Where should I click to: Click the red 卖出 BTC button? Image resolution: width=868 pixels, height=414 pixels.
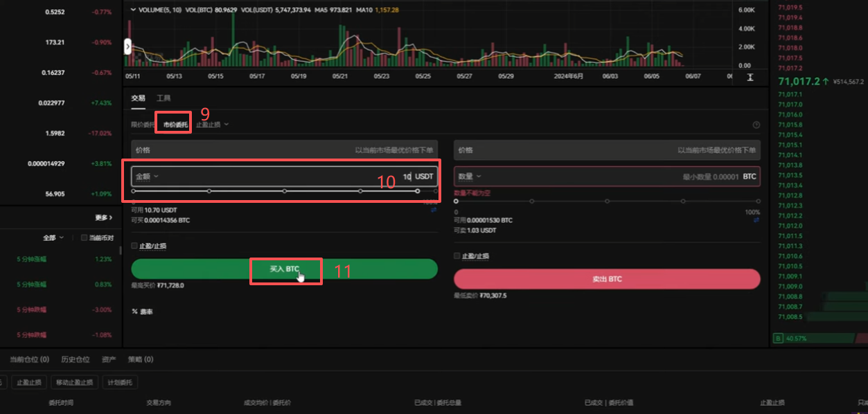click(607, 278)
